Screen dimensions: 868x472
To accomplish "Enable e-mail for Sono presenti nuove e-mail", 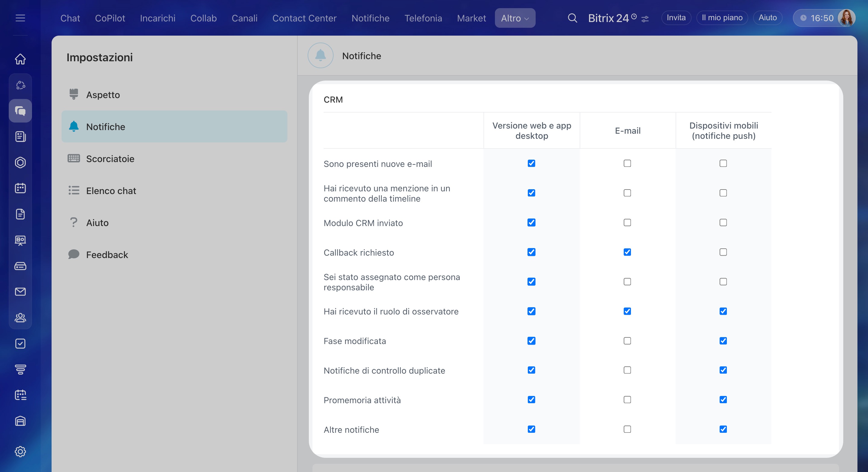I will [627, 164].
